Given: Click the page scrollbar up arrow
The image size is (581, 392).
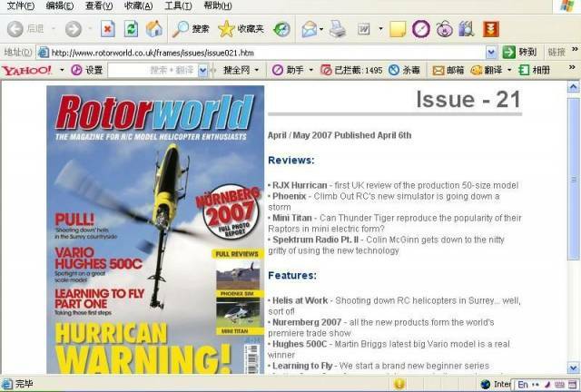Looking at the screenshot, I should tap(573, 87).
